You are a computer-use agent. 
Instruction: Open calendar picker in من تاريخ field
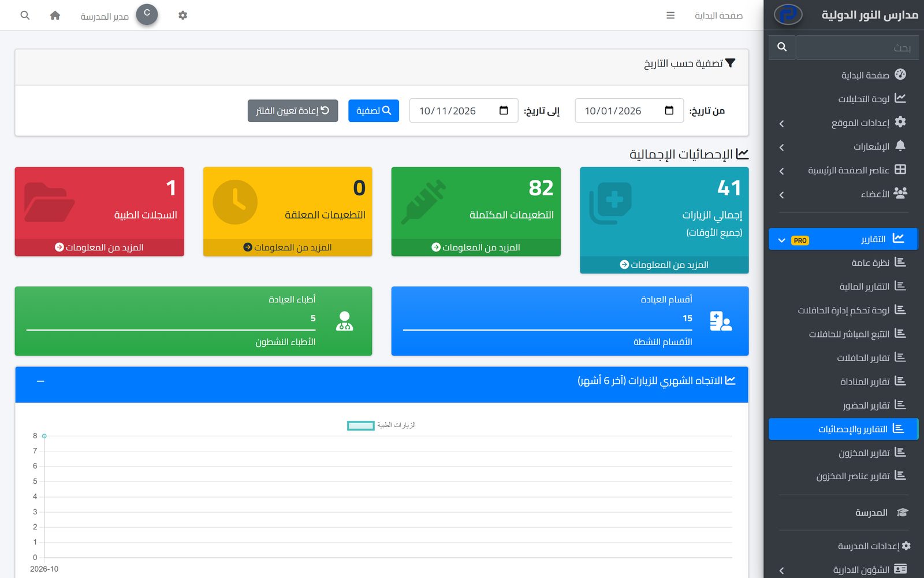[x=669, y=110]
